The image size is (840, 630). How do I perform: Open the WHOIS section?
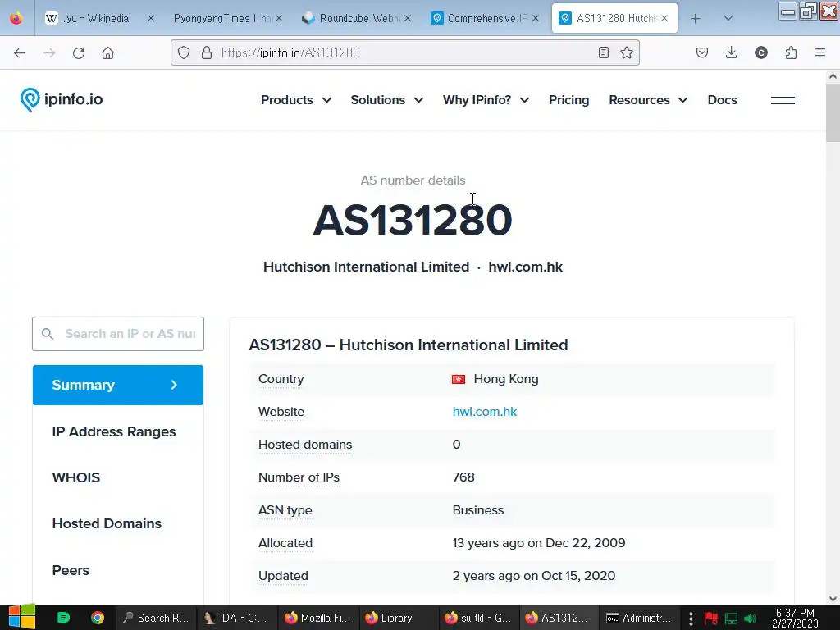(76, 478)
